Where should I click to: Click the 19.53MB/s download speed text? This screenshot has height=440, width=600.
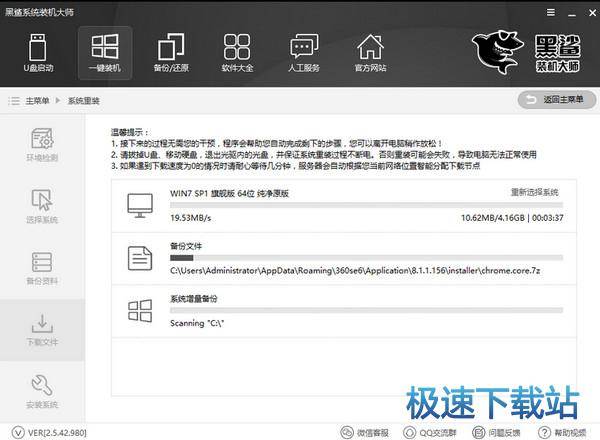191,218
